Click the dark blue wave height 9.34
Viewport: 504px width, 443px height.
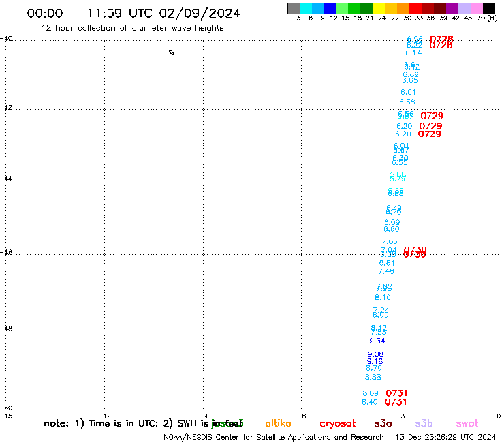(x=377, y=341)
